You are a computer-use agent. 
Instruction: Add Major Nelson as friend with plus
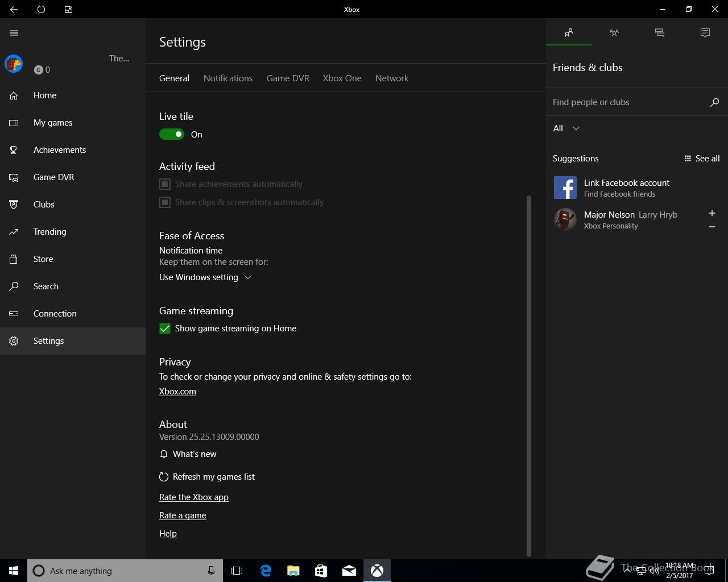[712, 213]
